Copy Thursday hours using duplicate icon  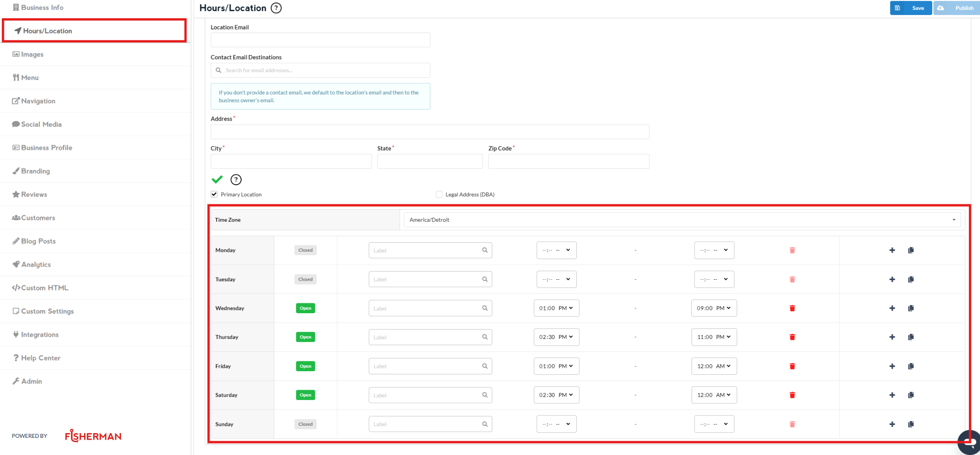click(x=910, y=337)
